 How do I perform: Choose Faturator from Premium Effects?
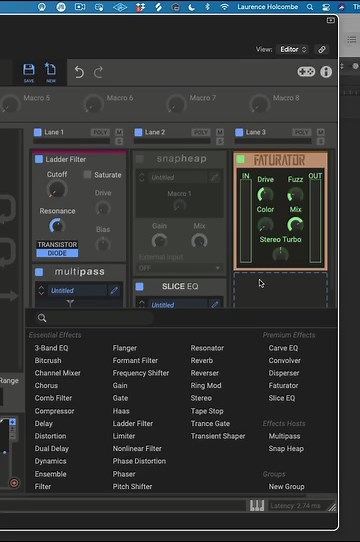pos(283,385)
